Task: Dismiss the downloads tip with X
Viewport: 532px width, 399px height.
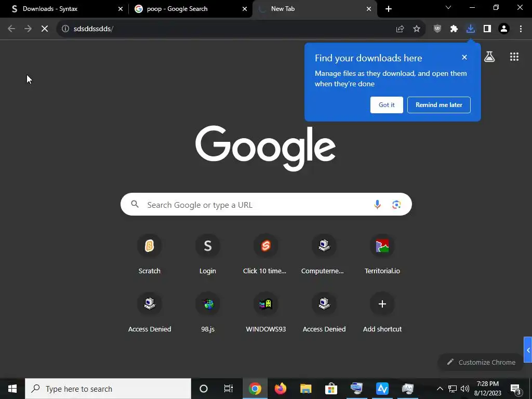Action: coord(464,57)
